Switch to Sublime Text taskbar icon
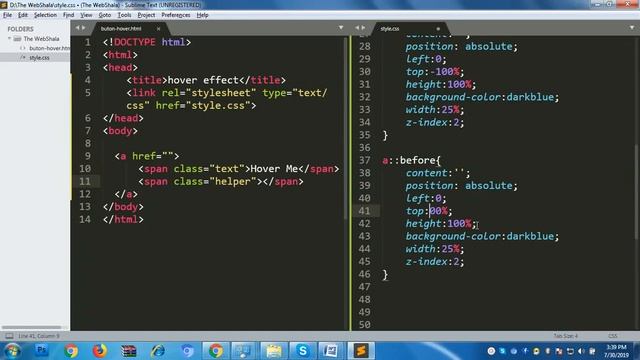640x360 pixels. pyautogui.click(x=361, y=351)
